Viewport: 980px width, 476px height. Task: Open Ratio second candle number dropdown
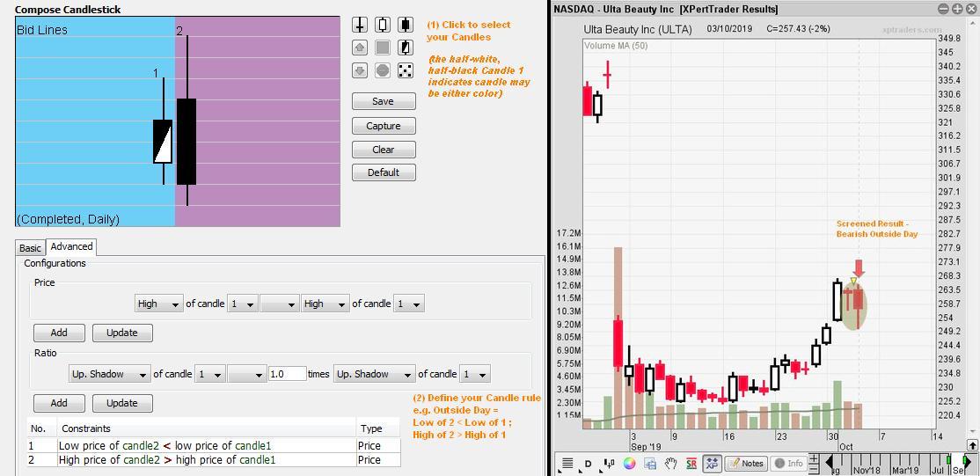474,374
